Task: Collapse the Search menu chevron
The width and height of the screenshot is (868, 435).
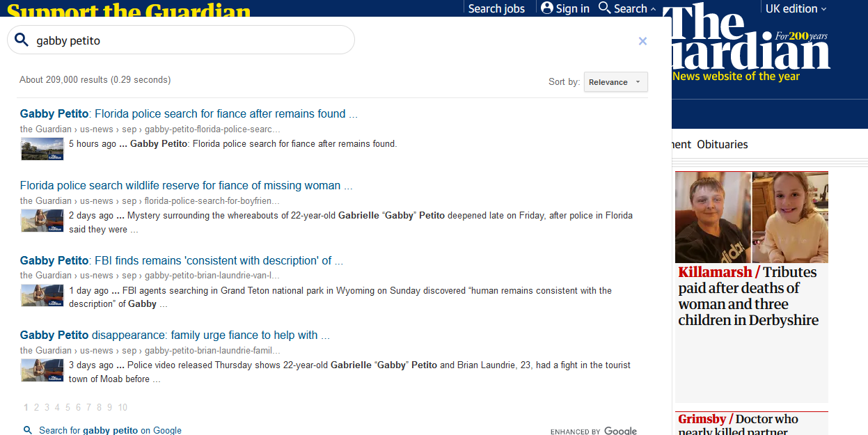Action: click(653, 9)
